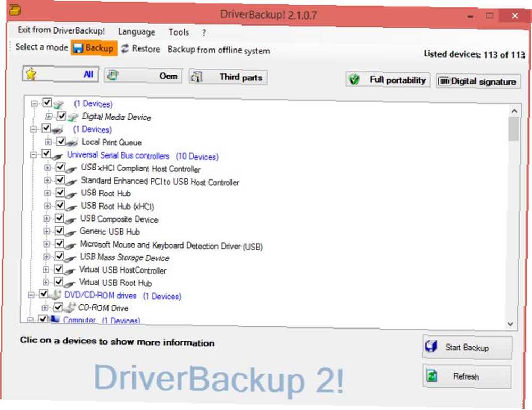532x410 pixels.
Task: Uncheck the Local Print Queue checkbox
Action: click(61, 141)
